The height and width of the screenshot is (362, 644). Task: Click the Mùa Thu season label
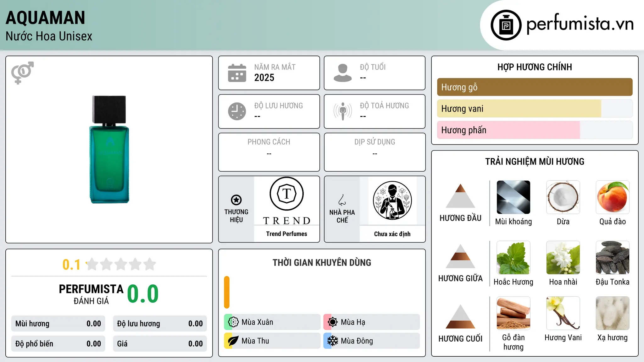(x=255, y=341)
